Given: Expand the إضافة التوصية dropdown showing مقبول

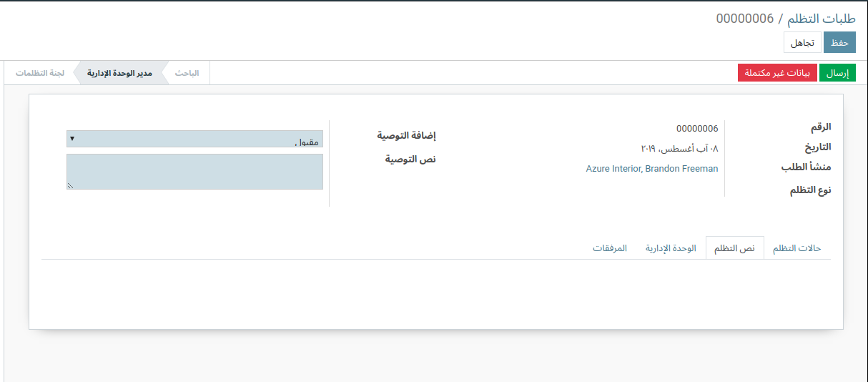Looking at the screenshot, I should [x=194, y=139].
